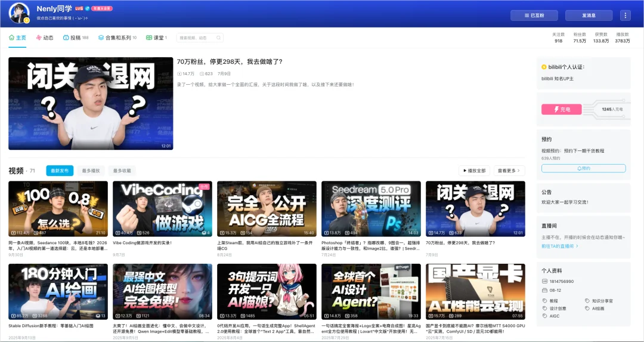Click the 合作 tag on VibeCoding thumbnail
644x342 pixels.
point(204,187)
